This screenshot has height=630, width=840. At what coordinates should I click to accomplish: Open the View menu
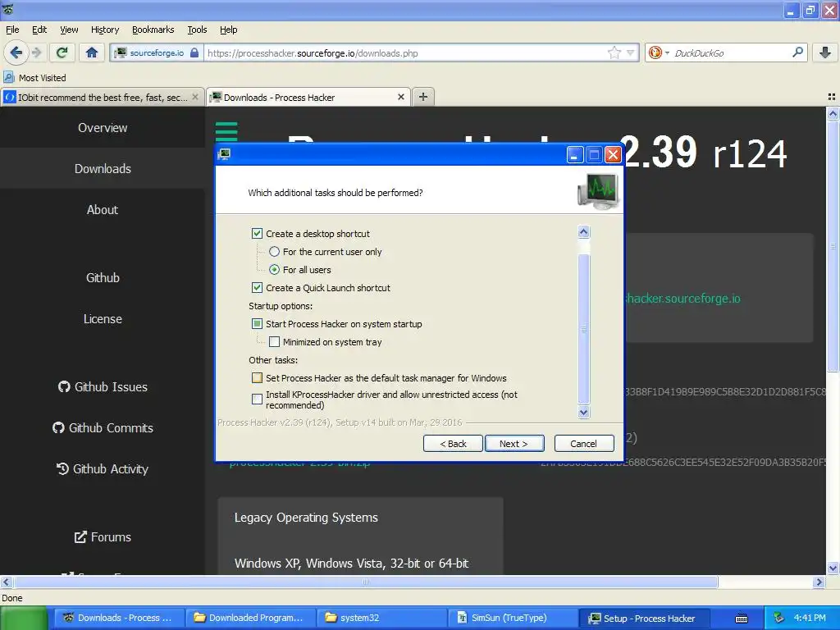point(69,30)
